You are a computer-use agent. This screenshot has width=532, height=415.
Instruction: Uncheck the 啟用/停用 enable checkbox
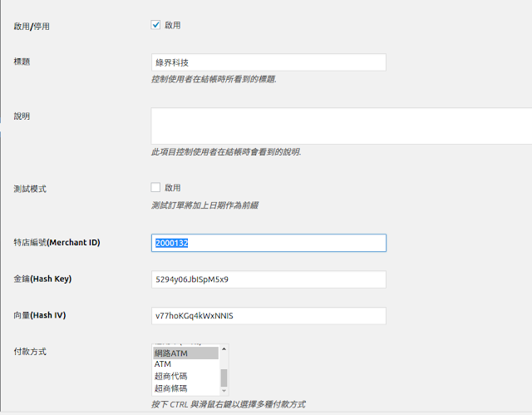[155, 25]
